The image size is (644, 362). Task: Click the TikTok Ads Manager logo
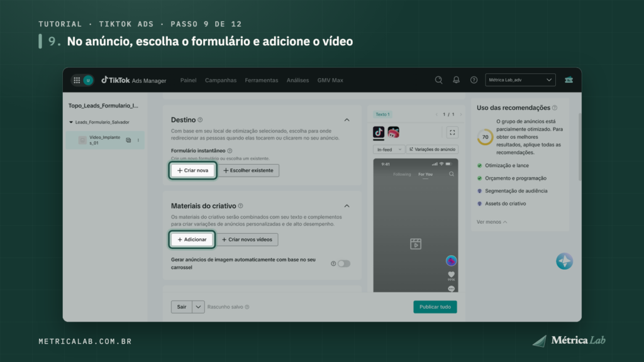coord(134,80)
